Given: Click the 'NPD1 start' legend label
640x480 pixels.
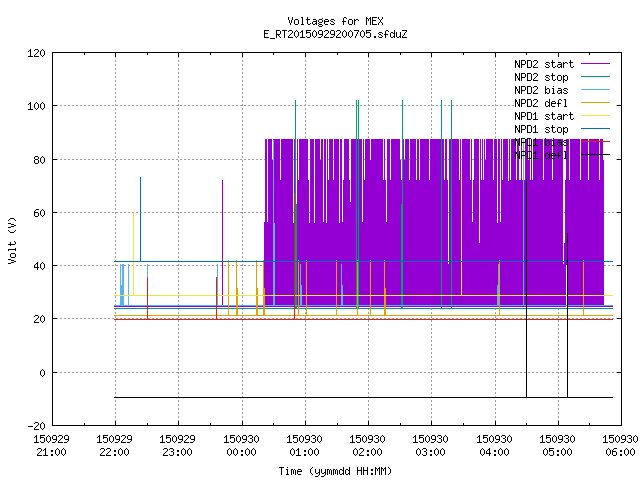Looking at the screenshot, I should pyautogui.click(x=544, y=116).
